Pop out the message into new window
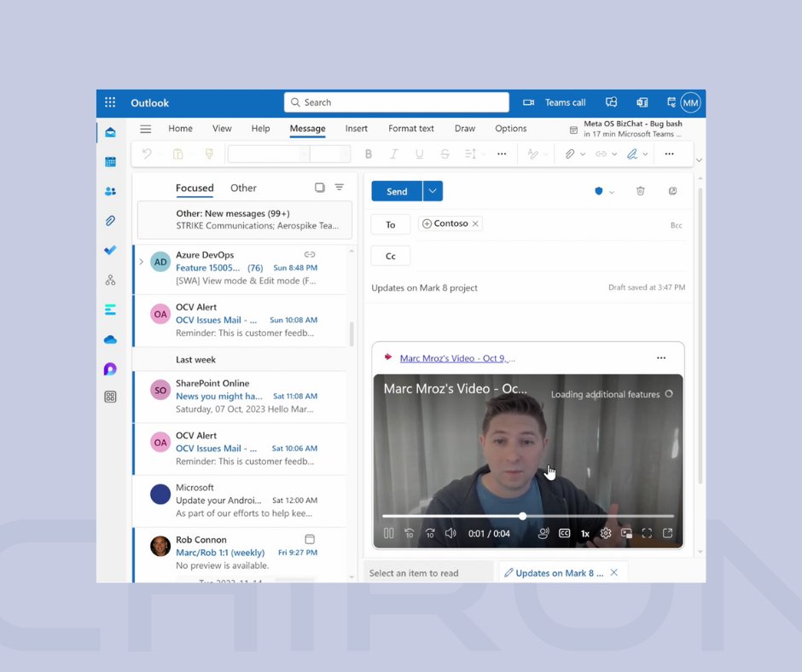802x672 pixels. (x=672, y=191)
